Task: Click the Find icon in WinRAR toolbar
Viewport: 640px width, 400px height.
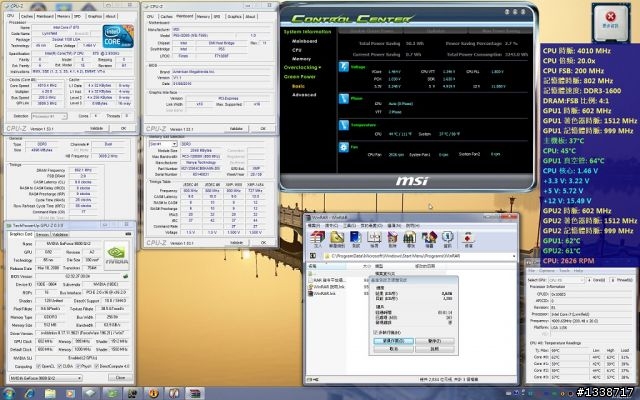Action: click(411, 238)
